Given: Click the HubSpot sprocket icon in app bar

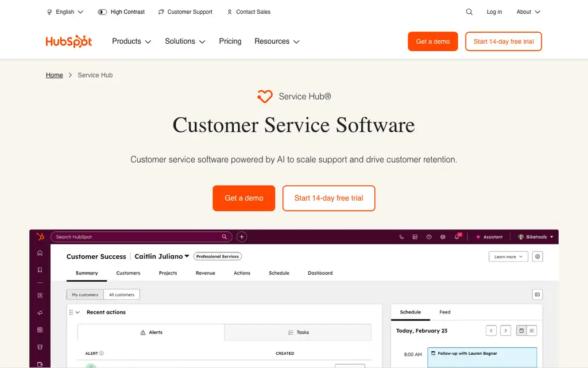Looking at the screenshot, I should [40, 236].
